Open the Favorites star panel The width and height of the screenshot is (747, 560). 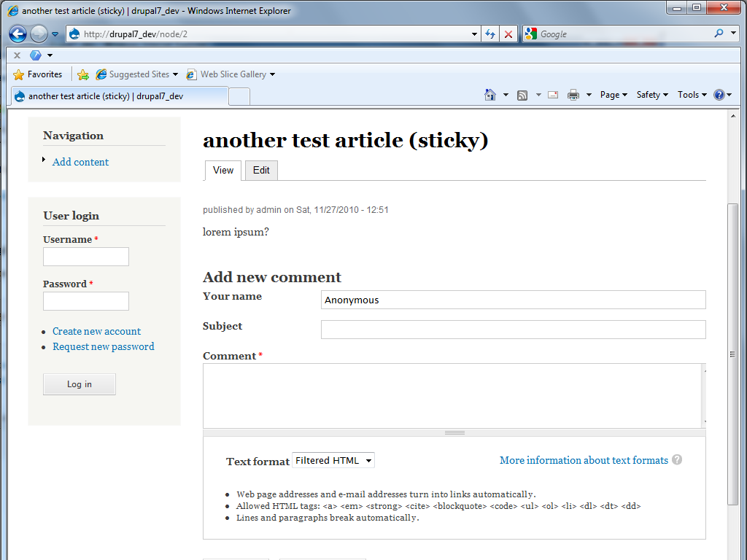coord(19,74)
